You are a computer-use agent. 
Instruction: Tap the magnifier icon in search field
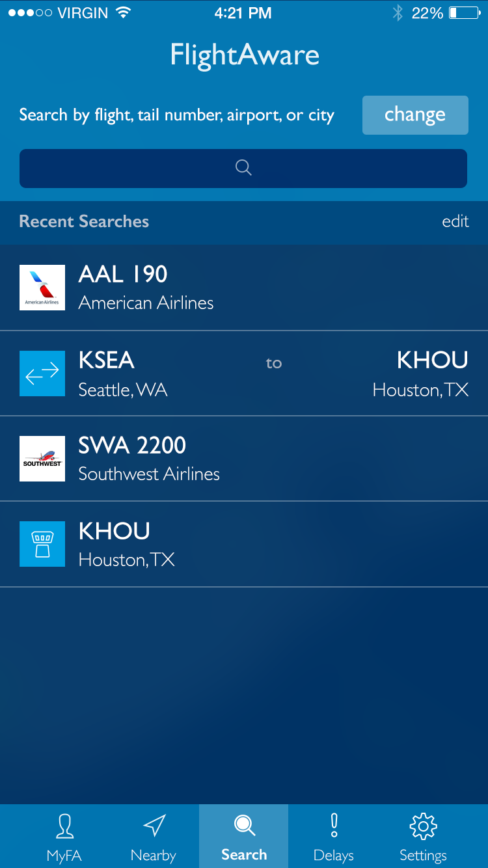[x=243, y=168]
